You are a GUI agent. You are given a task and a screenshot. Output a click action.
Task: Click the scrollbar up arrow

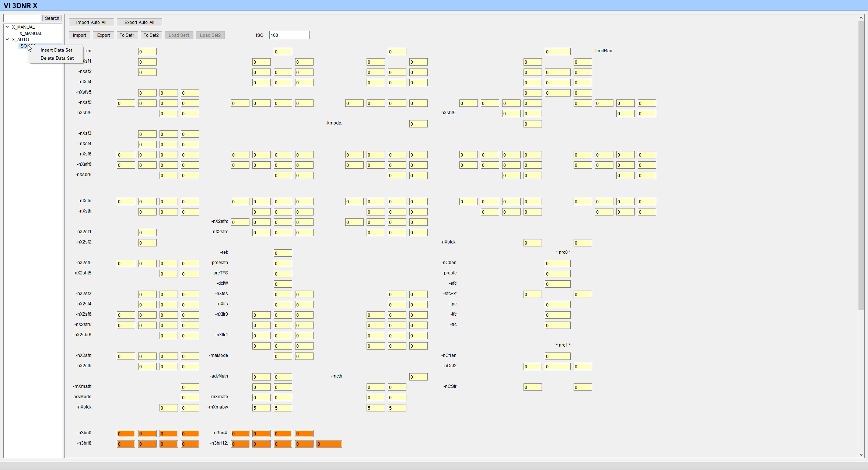[x=861, y=18]
